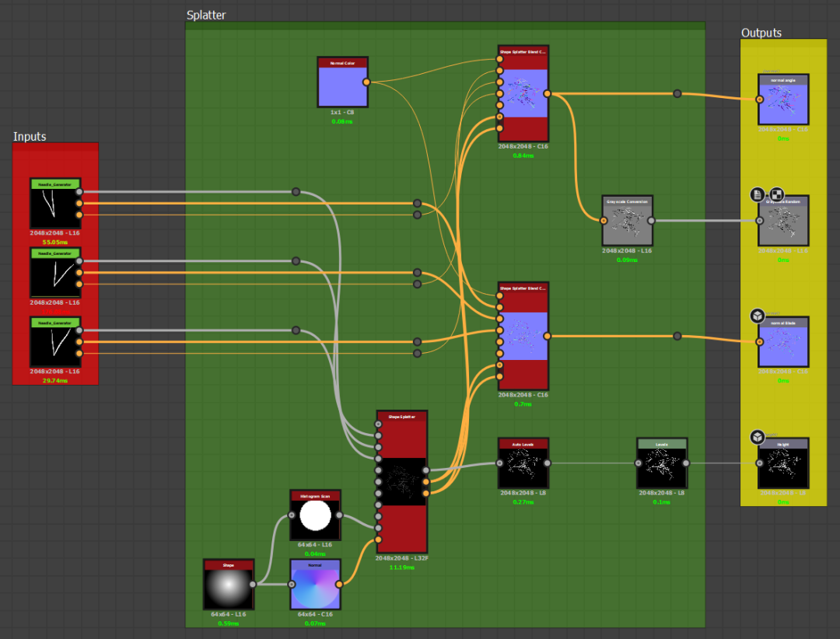Click the orange output pin of Normal node
This screenshot has width=840, height=639.
click(x=339, y=585)
